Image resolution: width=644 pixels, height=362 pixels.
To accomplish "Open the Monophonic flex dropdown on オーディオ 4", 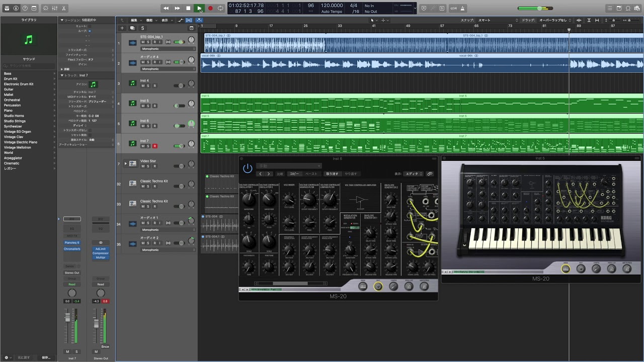I will 168,69.
